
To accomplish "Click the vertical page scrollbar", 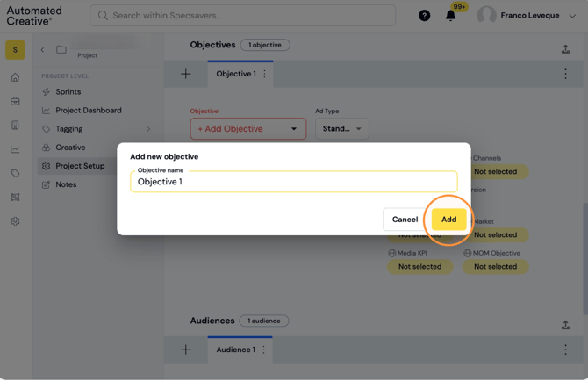I will tap(585, 259).
